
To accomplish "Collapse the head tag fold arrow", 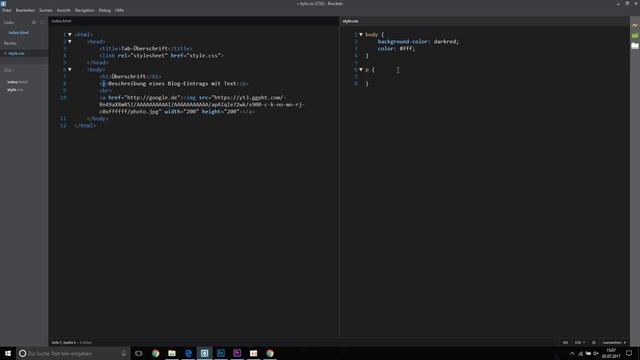I will click(70, 42).
